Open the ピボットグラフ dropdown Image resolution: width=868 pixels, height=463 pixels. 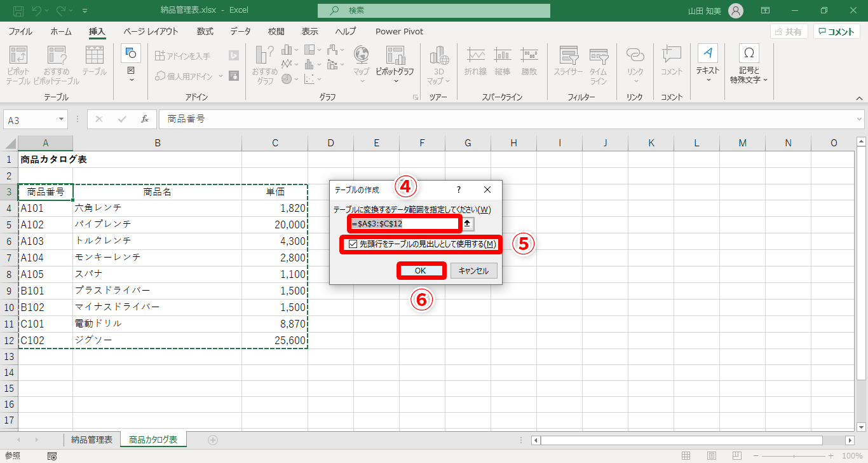coord(396,81)
